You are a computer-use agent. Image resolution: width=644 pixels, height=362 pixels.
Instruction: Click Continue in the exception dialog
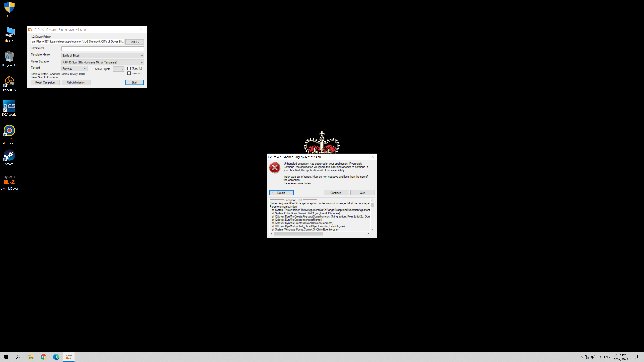pyautogui.click(x=336, y=193)
